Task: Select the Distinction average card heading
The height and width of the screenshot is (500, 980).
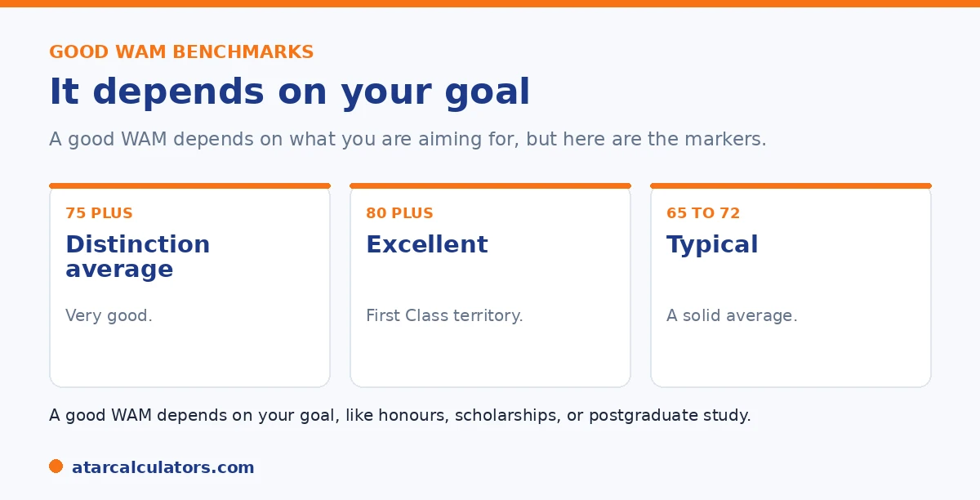Action: coord(138,257)
